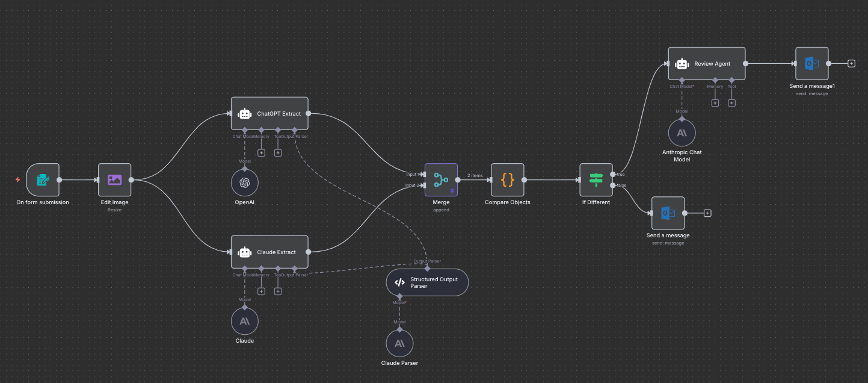Screen dimensions: 868x383
Task: Click the Claude Parser model node
Action: (x=399, y=343)
